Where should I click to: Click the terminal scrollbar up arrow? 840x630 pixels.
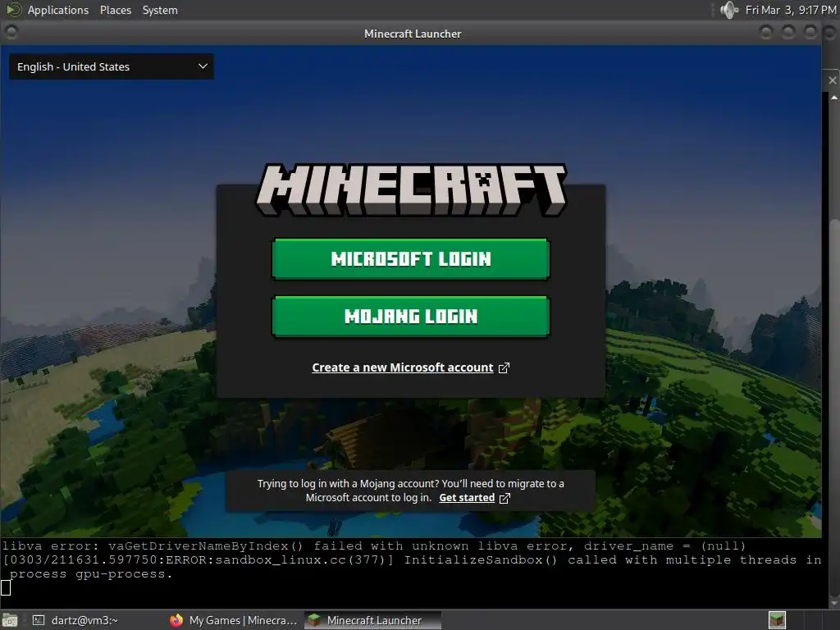click(x=834, y=98)
